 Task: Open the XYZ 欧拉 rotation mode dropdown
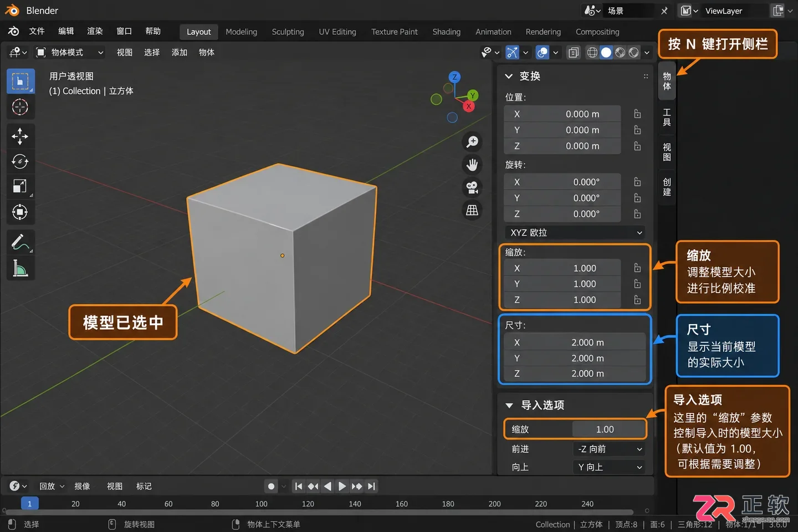[x=575, y=233]
